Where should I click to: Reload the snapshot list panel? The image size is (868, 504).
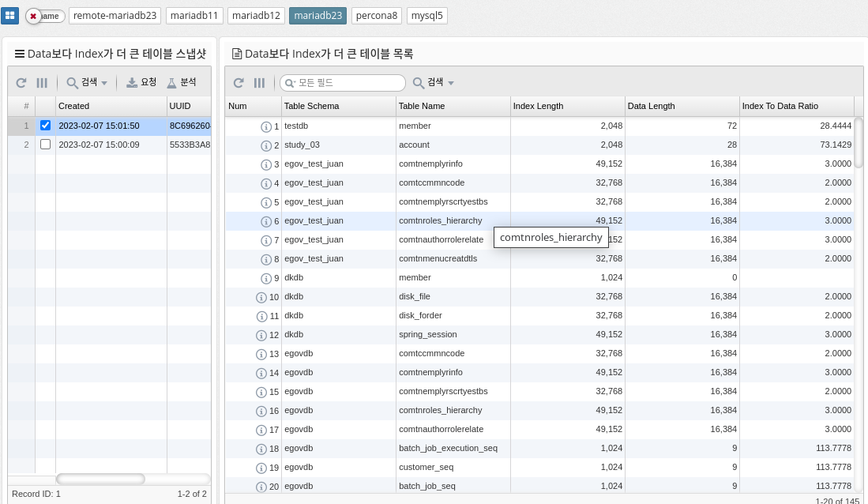(x=21, y=83)
